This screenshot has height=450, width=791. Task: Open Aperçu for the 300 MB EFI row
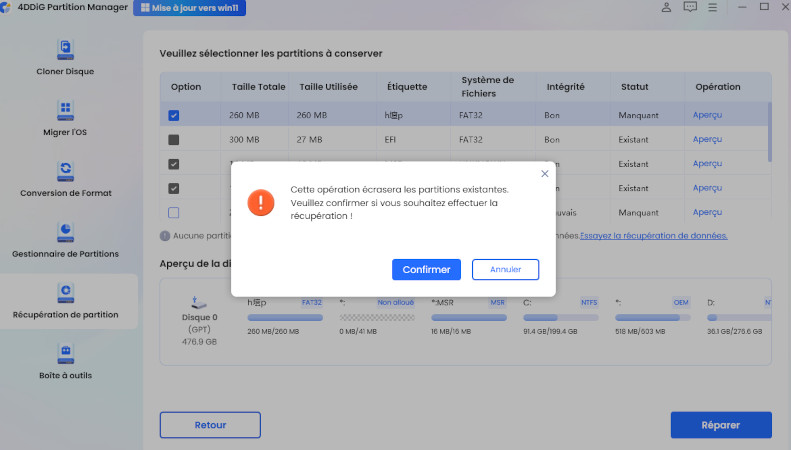coord(707,139)
